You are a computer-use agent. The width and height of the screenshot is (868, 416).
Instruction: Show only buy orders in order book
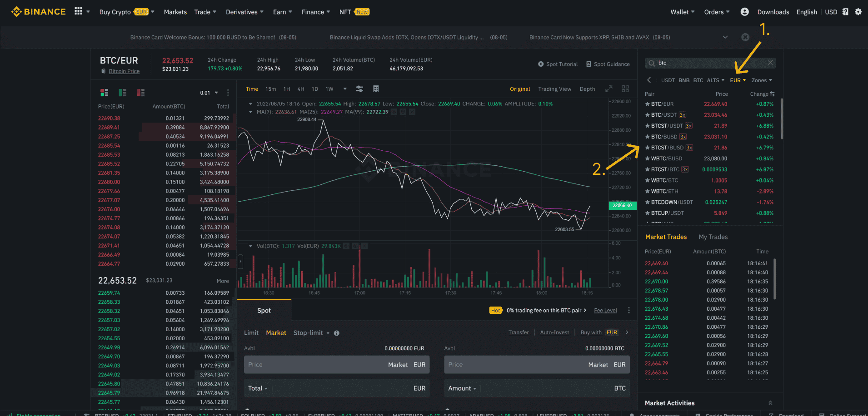(x=123, y=93)
